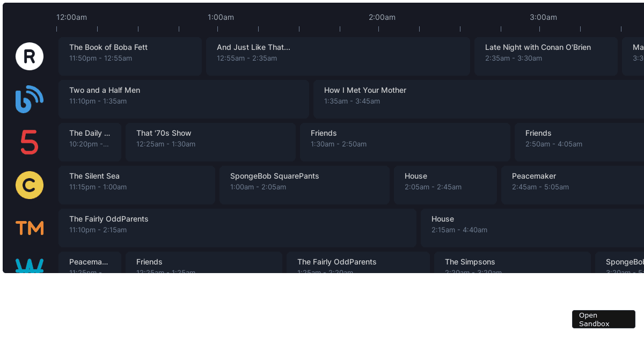Select the red Channel 5 logo
Screen dimensions: 644x338
click(x=30, y=142)
